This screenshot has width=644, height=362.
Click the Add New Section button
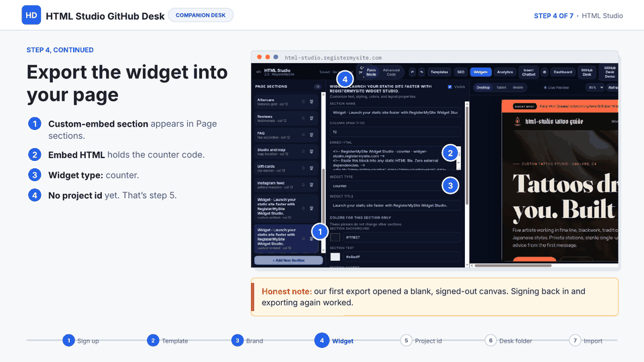pyautogui.click(x=288, y=260)
